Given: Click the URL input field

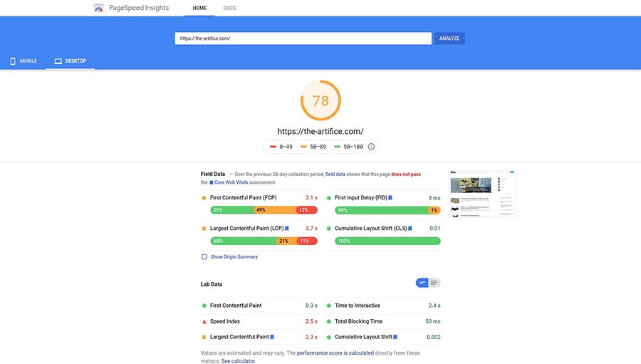Looking at the screenshot, I should tap(303, 38).
